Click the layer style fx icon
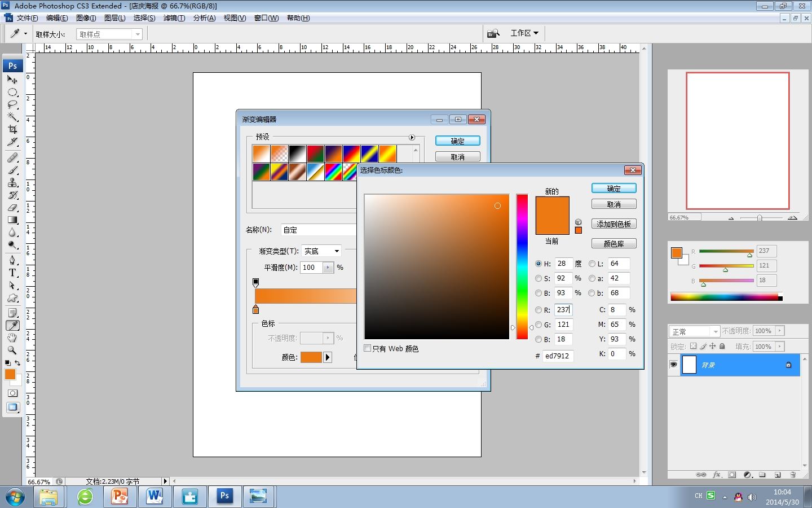 717,475
